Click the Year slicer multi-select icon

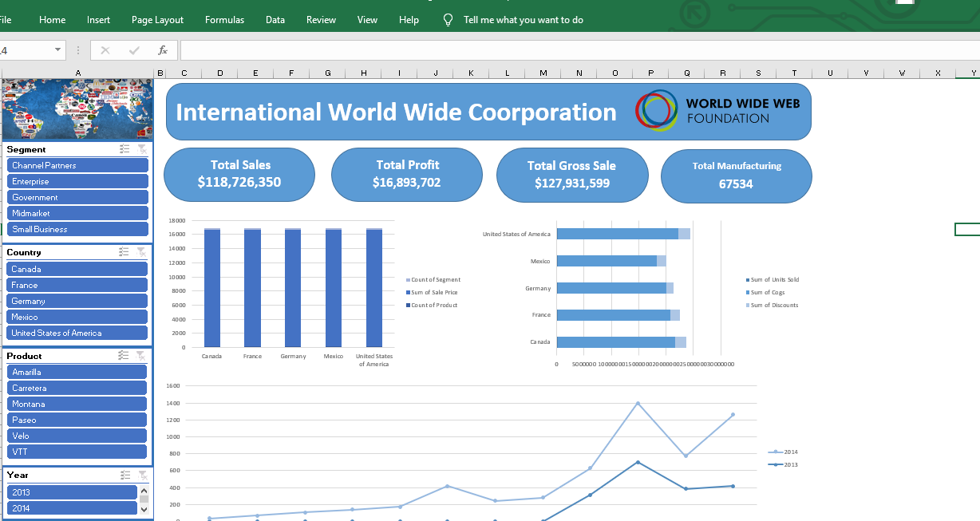coord(124,475)
